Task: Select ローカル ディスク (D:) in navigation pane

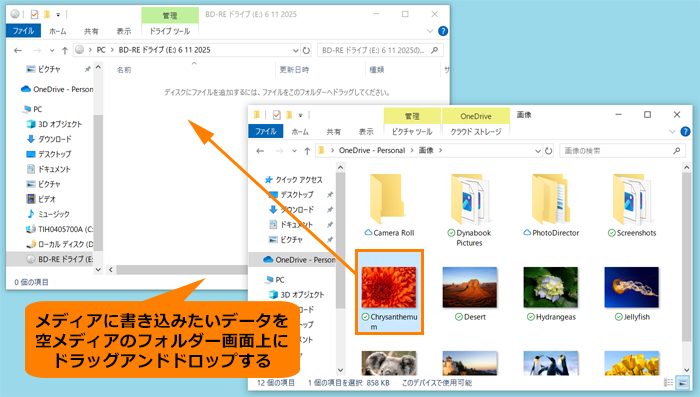Action: tap(59, 244)
